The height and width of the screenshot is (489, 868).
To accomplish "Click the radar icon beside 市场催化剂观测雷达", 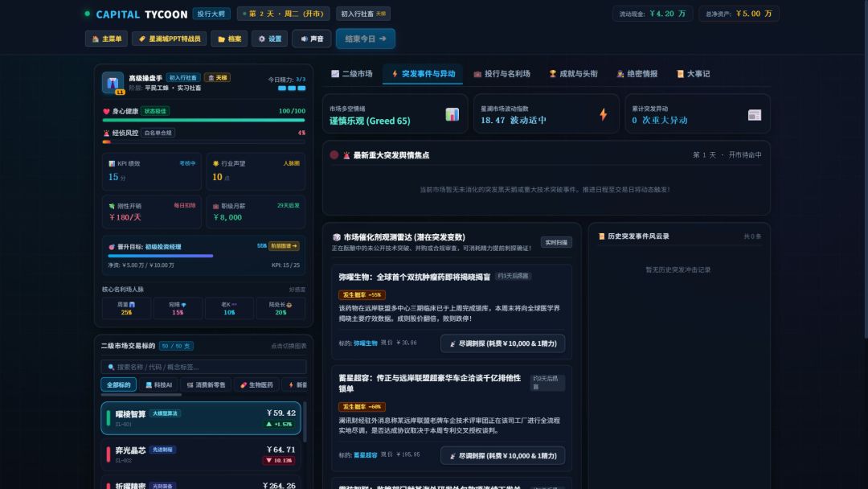I will pyautogui.click(x=336, y=237).
